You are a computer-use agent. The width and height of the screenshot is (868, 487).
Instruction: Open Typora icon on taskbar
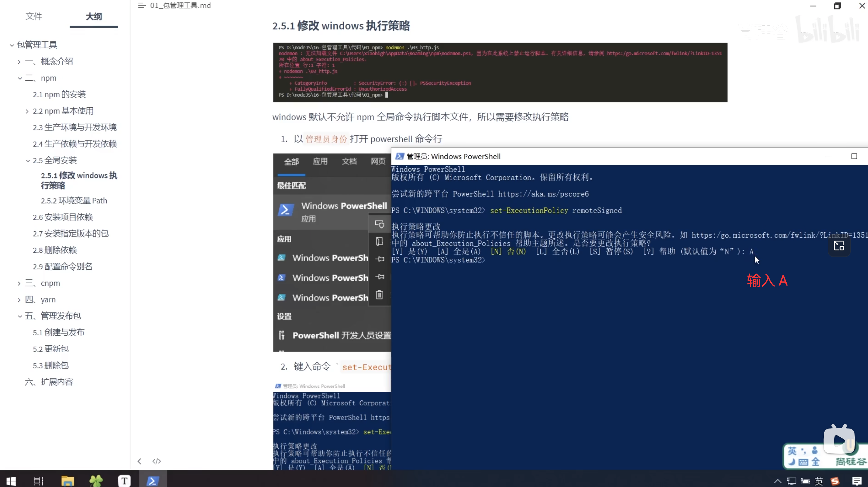124,481
